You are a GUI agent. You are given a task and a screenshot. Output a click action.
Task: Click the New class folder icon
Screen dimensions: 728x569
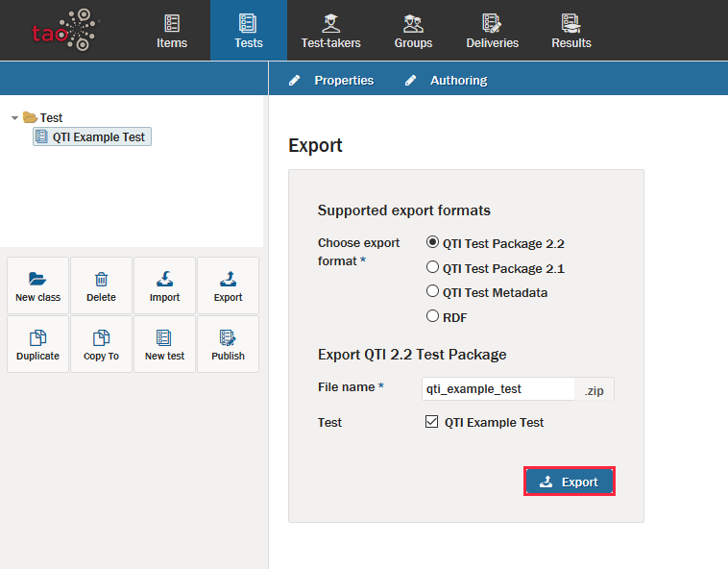pyautogui.click(x=37, y=280)
